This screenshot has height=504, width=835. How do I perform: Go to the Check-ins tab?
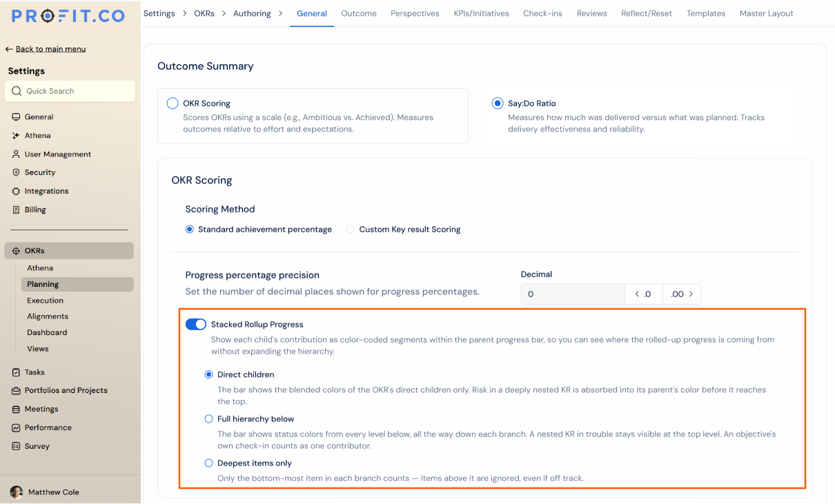click(x=542, y=13)
